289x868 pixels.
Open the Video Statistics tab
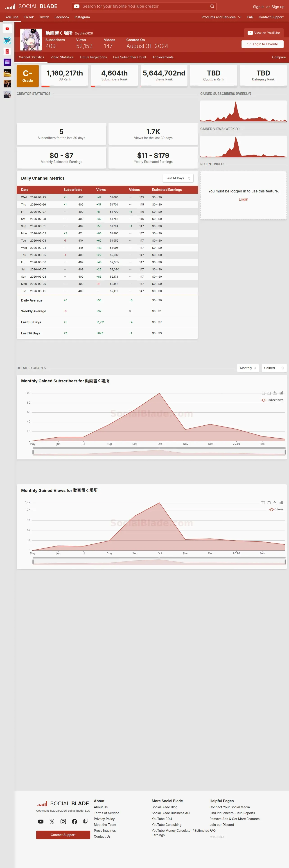tap(62, 57)
